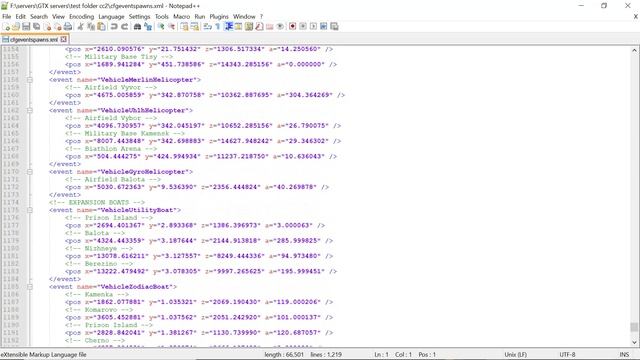Click the scrollbar up arrow

(x=634, y=51)
